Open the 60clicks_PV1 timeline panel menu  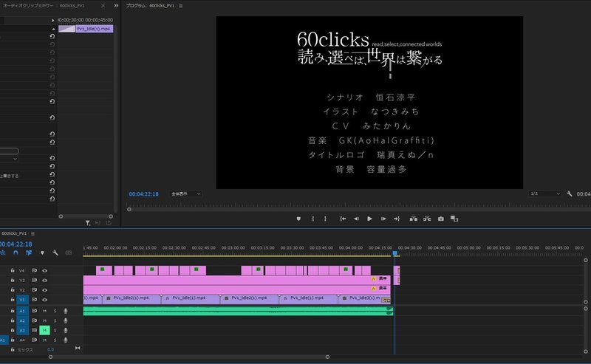[33, 233]
